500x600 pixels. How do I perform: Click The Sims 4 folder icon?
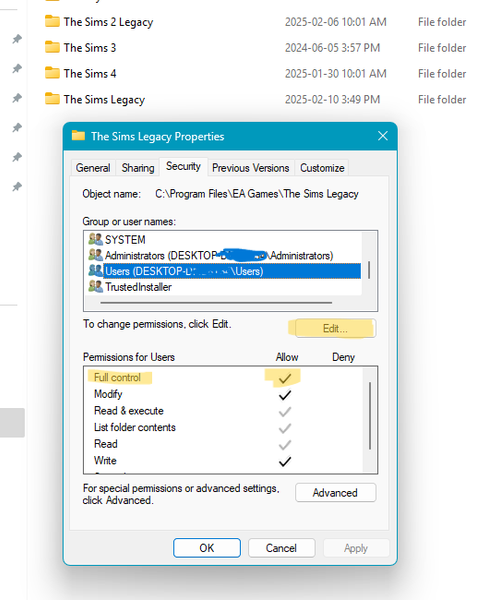click(52, 72)
